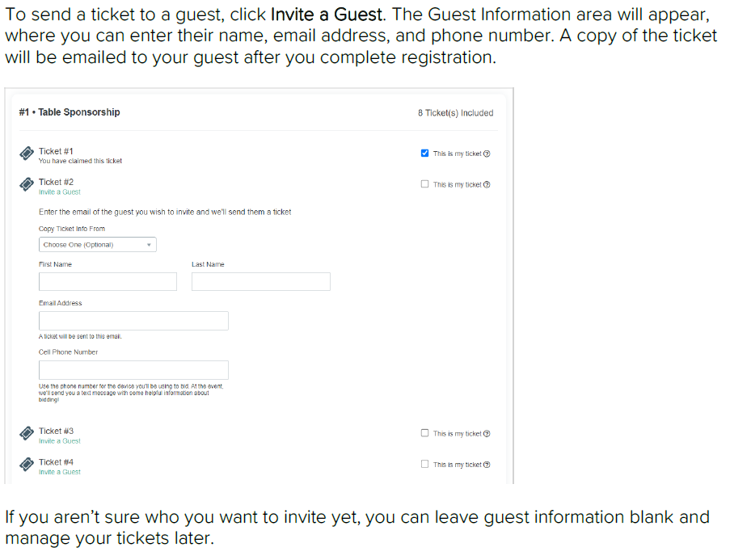Click the Last Name input field
Screen dimensions: 730x560
[260, 281]
